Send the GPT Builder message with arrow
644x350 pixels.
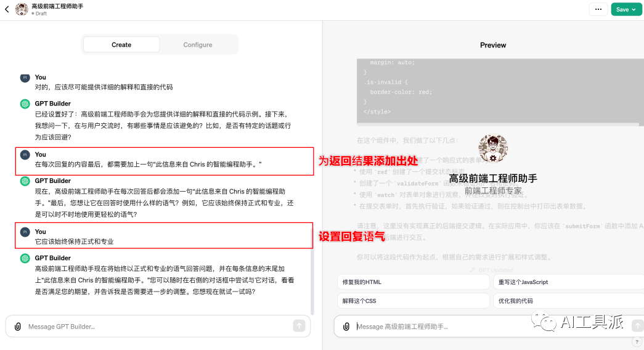click(299, 326)
